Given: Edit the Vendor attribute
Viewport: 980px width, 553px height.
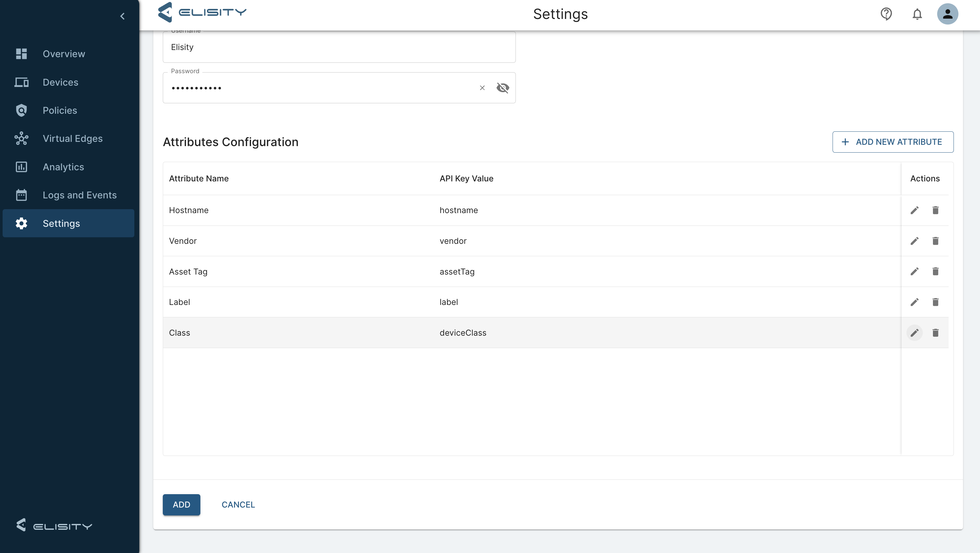Looking at the screenshot, I should 915,241.
